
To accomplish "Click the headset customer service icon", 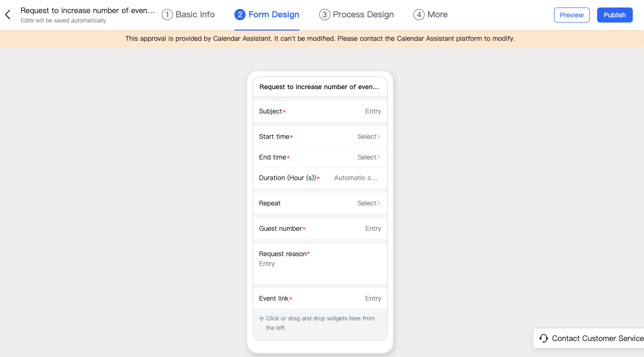I will coord(544,338).
